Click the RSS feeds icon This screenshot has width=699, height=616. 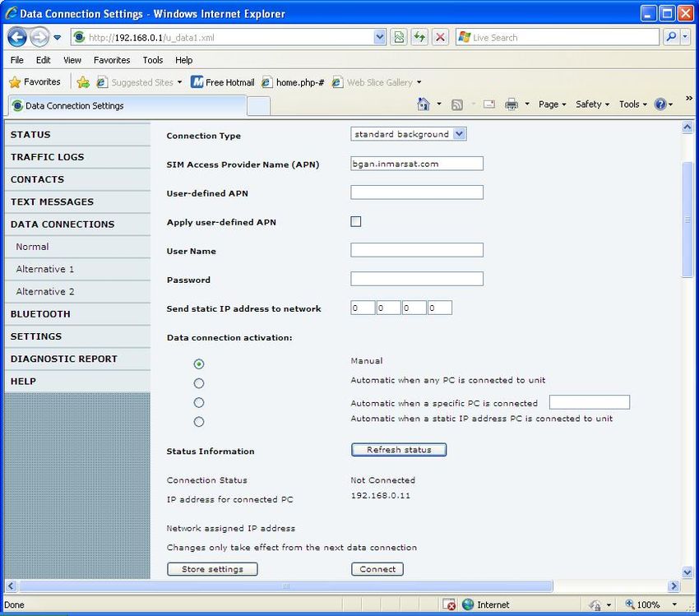click(457, 104)
